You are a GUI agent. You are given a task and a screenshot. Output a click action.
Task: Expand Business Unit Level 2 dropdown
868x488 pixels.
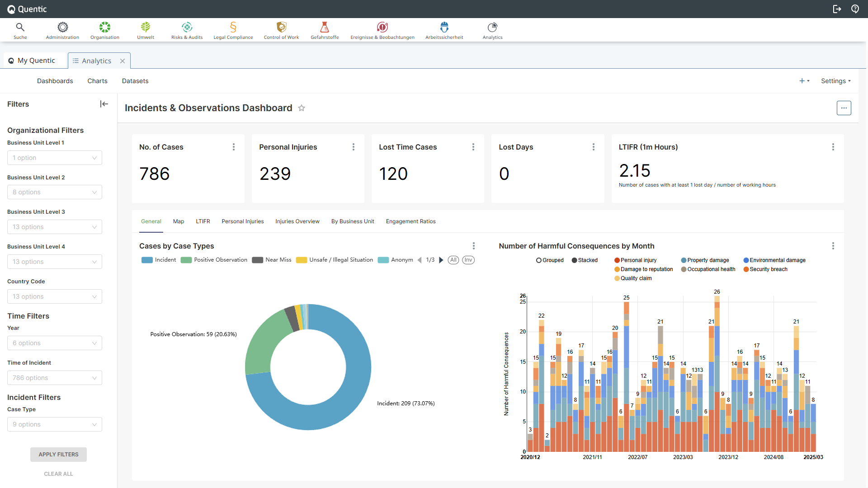[55, 192]
